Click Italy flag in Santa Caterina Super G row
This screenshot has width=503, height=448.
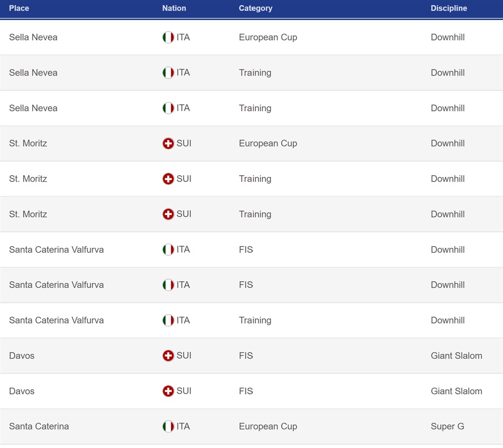(168, 426)
